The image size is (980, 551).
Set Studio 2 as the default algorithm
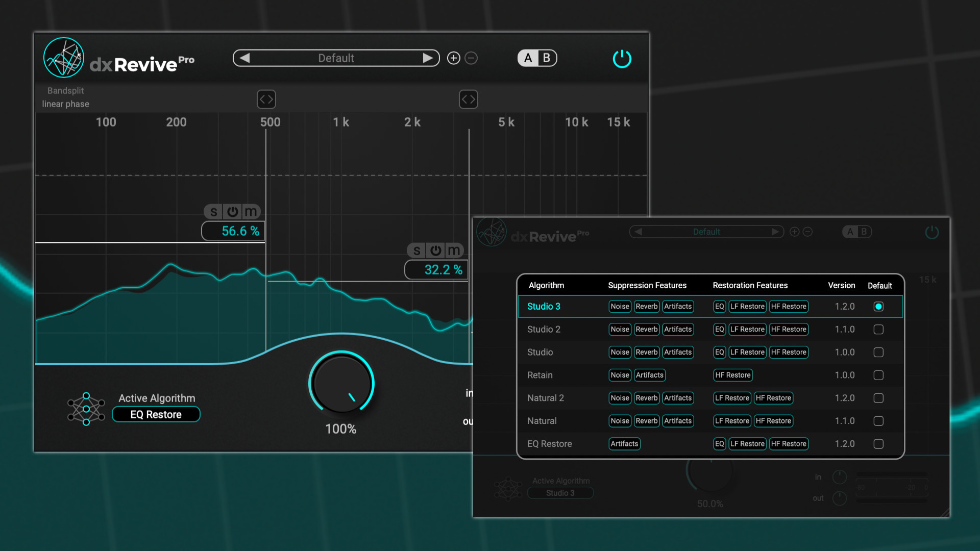click(x=878, y=329)
